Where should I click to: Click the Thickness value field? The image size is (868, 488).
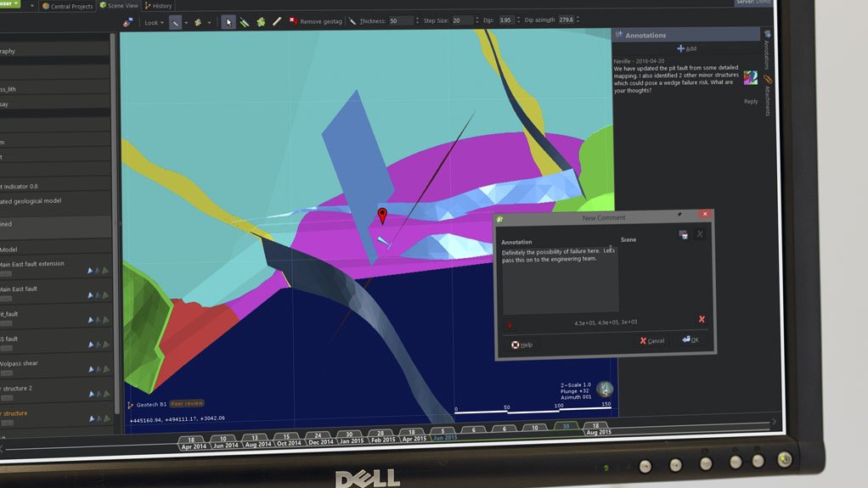coord(401,20)
